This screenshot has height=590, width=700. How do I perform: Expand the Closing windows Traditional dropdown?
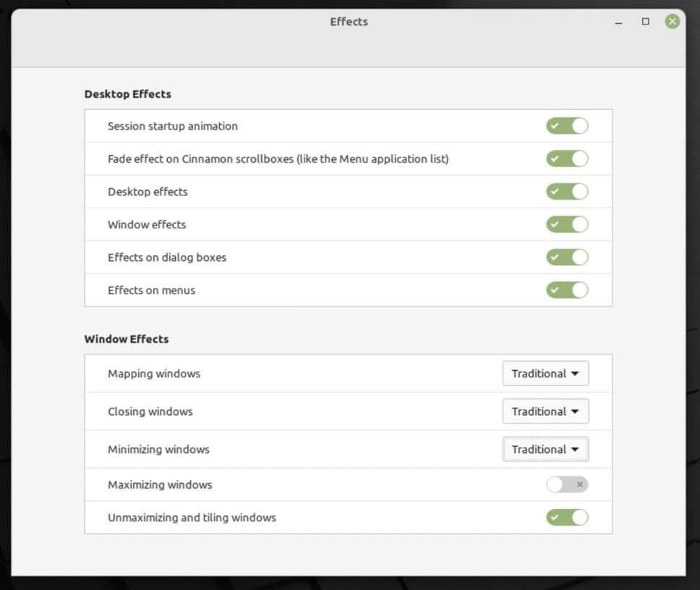[x=545, y=411]
